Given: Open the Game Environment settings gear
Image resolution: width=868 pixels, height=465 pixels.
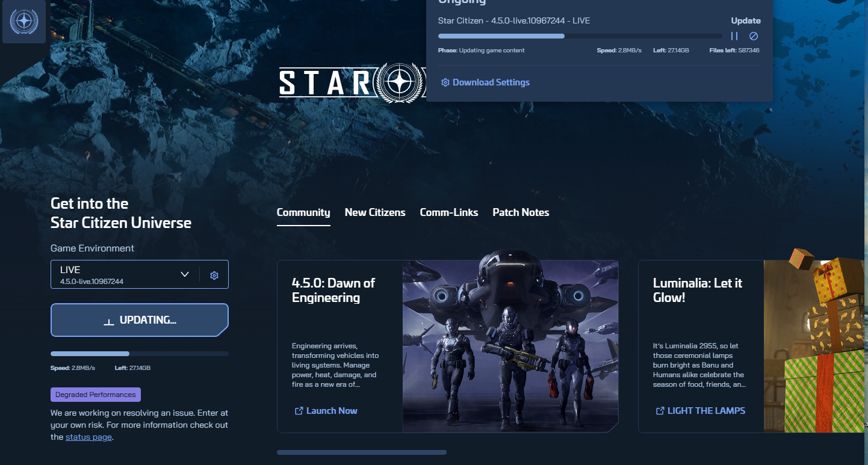Looking at the screenshot, I should (214, 275).
